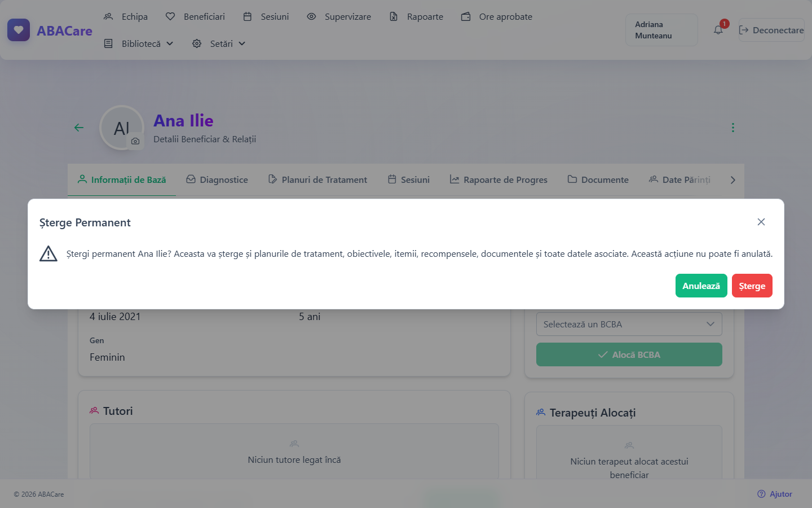812x508 pixels.
Task: Open Supervizare page
Action: point(339,17)
